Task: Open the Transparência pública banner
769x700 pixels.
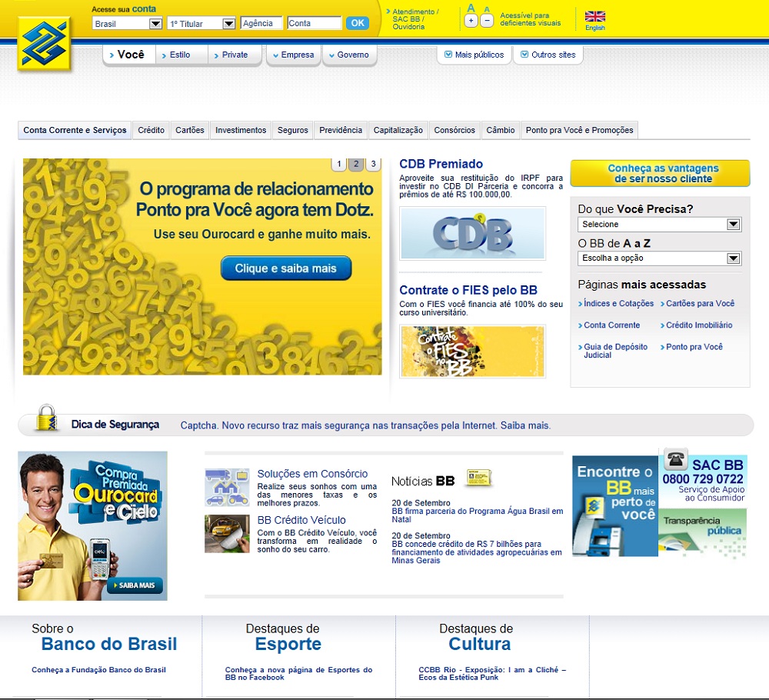Action: [x=702, y=533]
